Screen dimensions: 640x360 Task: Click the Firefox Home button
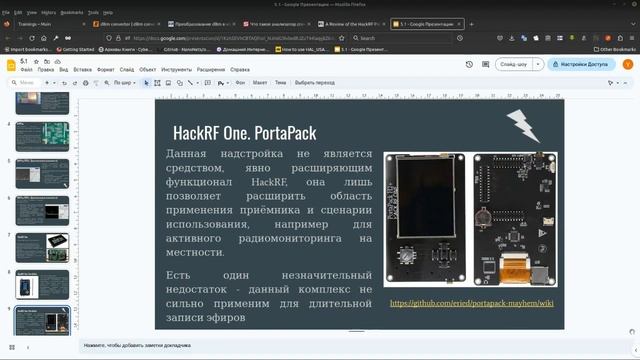click(x=44, y=38)
